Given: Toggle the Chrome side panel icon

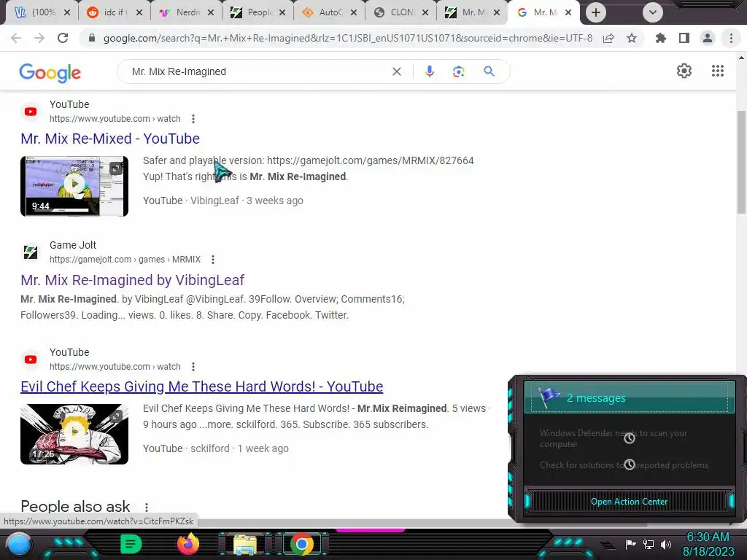Looking at the screenshot, I should tap(684, 38).
